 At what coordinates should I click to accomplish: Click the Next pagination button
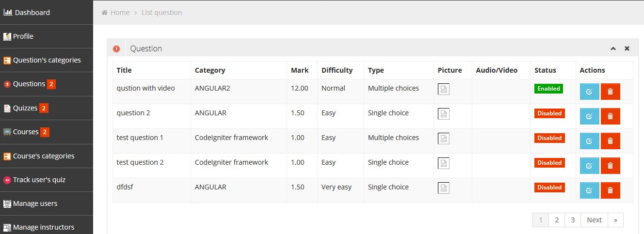pos(594,220)
